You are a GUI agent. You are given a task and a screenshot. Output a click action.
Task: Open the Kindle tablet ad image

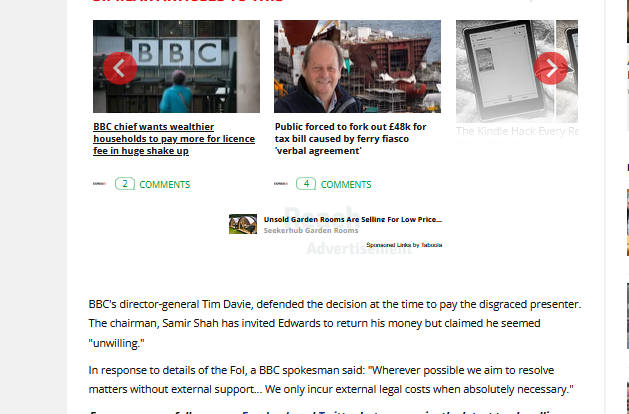coord(517,71)
